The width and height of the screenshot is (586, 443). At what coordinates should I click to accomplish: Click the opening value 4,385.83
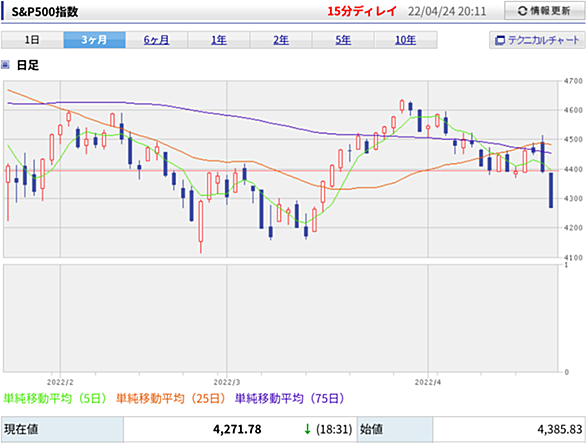pos(560,429)
